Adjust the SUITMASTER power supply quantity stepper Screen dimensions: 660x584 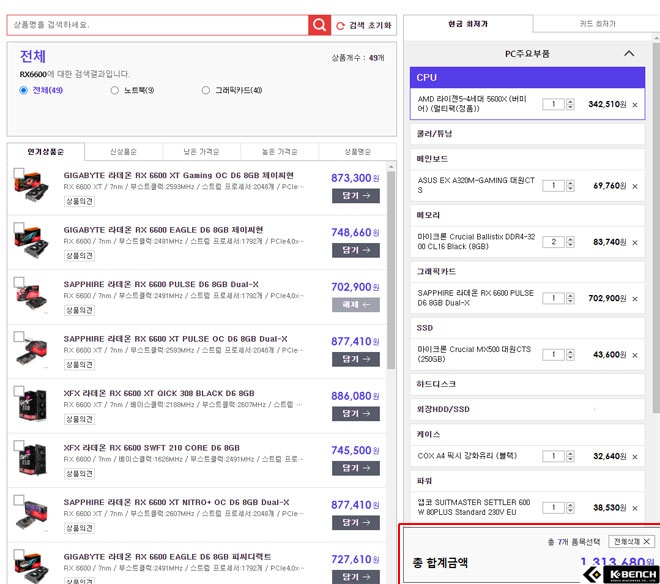click(x=570, y=507)
